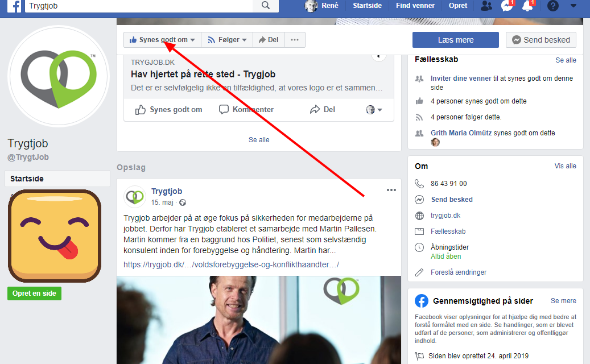
Task: Click Foreslå ændringer link
Action: (459, 272)
